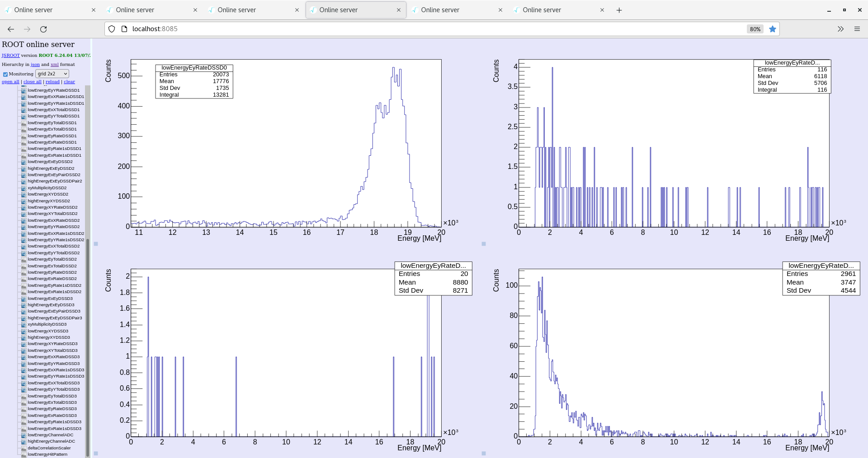Image resolution: width=868 pixels, height=458 pixels.
Task: Click the 'close all' hierarchy link
Action: [32, 82]
